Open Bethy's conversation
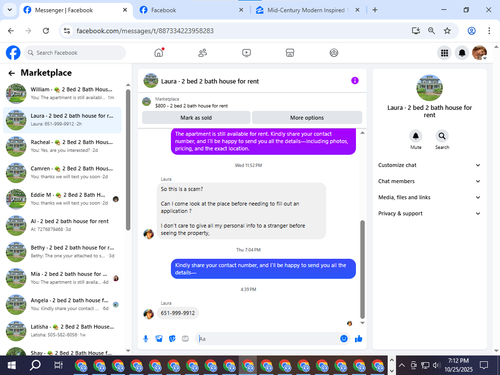The height and width of the screenshot is (375, 500). click(x=62, y=251)
